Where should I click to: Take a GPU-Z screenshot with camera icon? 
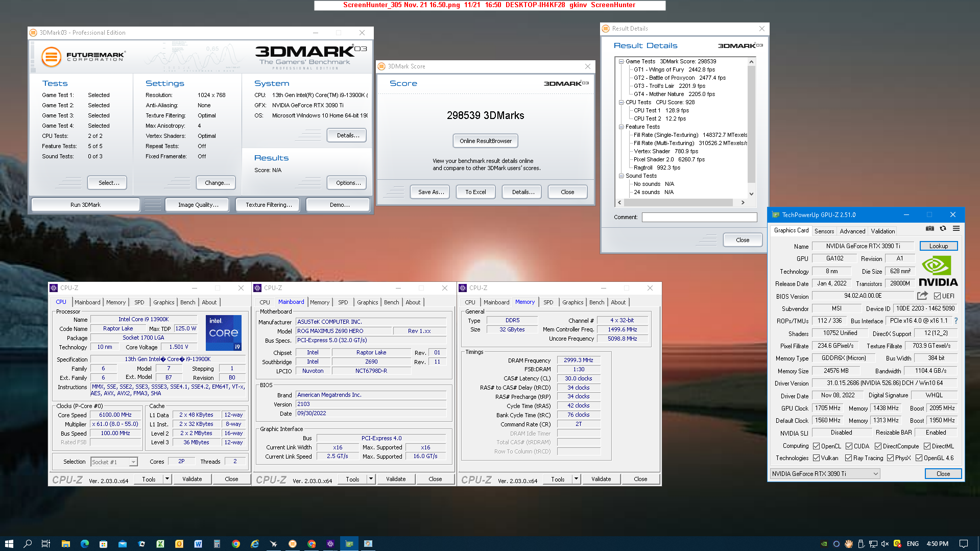[929, 229]
